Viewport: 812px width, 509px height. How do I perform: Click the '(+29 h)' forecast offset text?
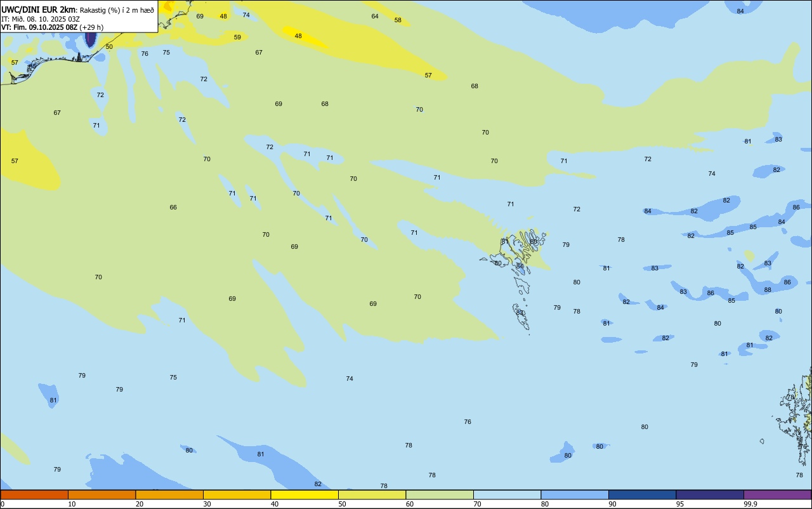click(x=91, y=27)
